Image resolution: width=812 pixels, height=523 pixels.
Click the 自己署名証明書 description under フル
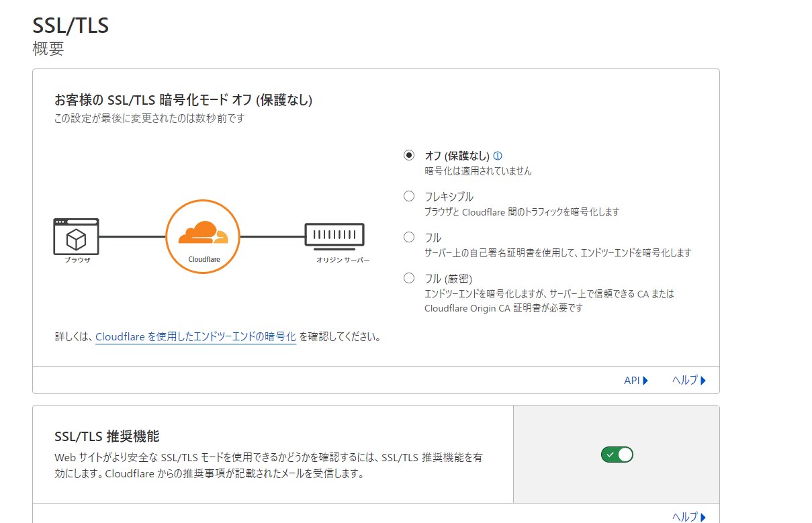point(557,253)
